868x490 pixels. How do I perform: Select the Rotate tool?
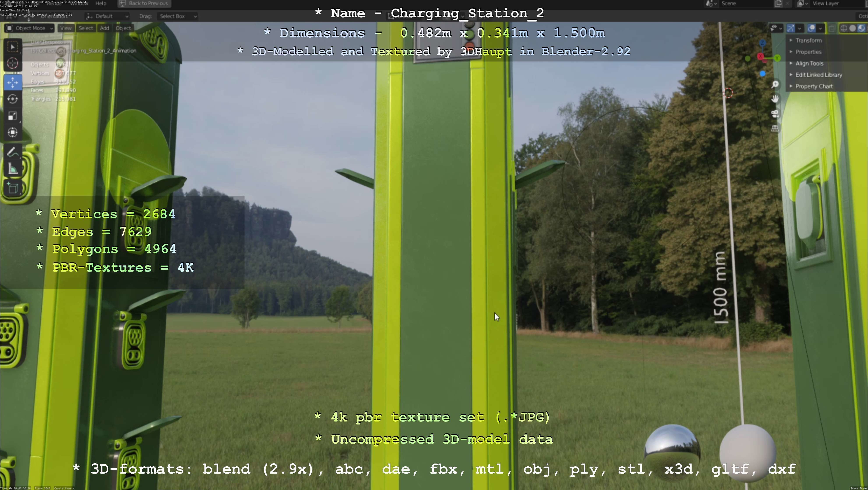click(x=12, y=99)
